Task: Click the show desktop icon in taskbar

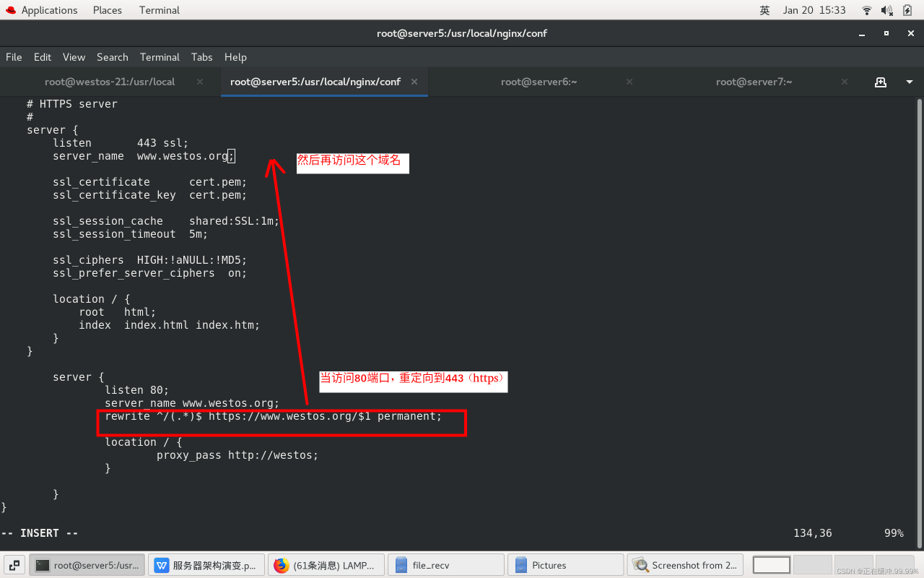Action: (14, 565)
